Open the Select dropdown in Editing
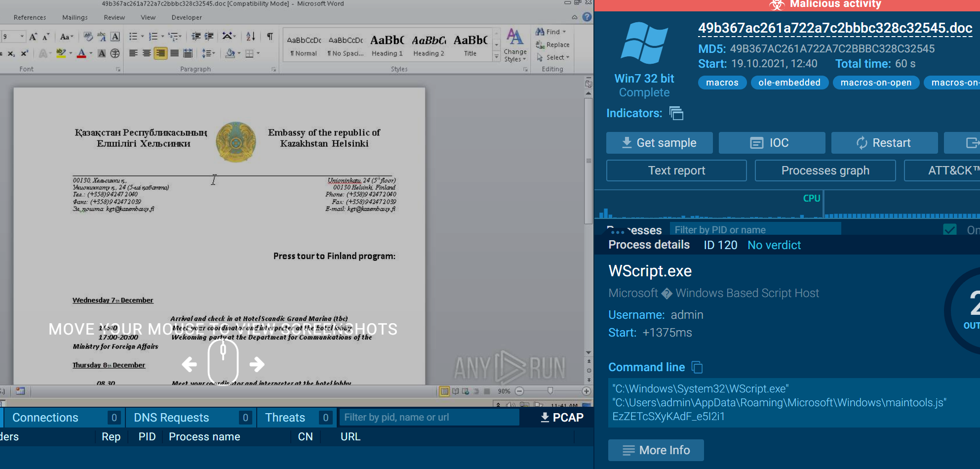Viewport: 980px width, 469px height. pos(553,57)
